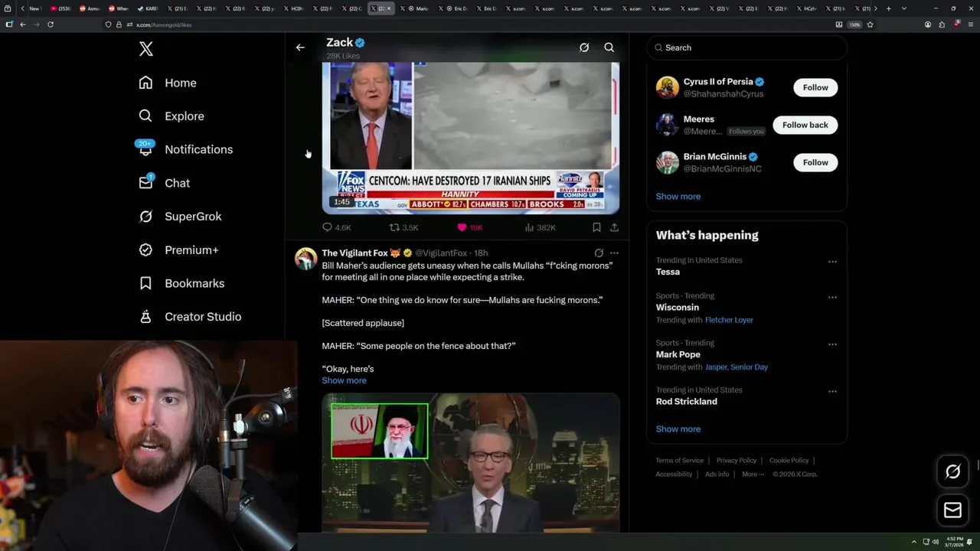Go back using the profile back arrow
The image size is (980, 551).
pyautogui.click(x=300, y=47)
